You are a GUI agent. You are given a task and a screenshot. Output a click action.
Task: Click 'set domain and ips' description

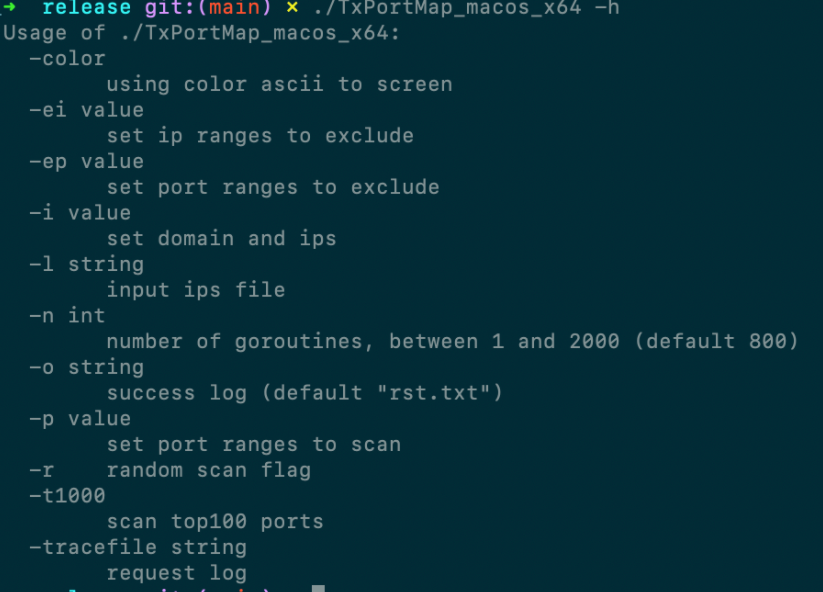(221, 238)
